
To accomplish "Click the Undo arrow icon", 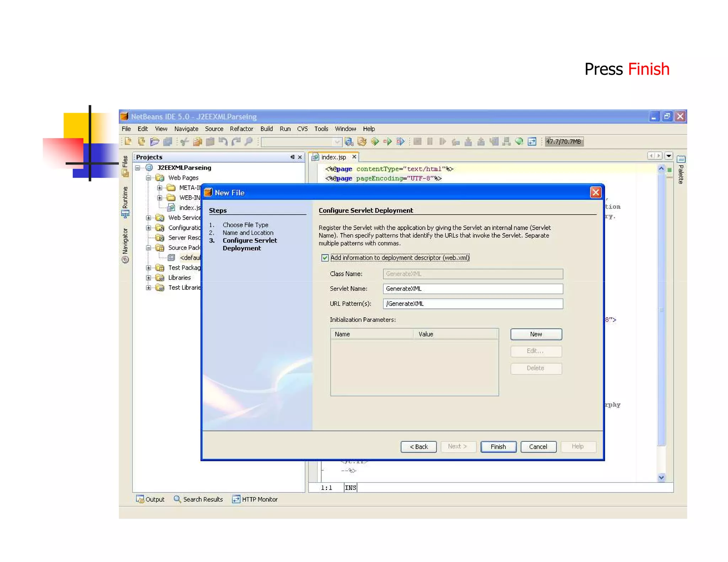I will (x=223, y=141).
